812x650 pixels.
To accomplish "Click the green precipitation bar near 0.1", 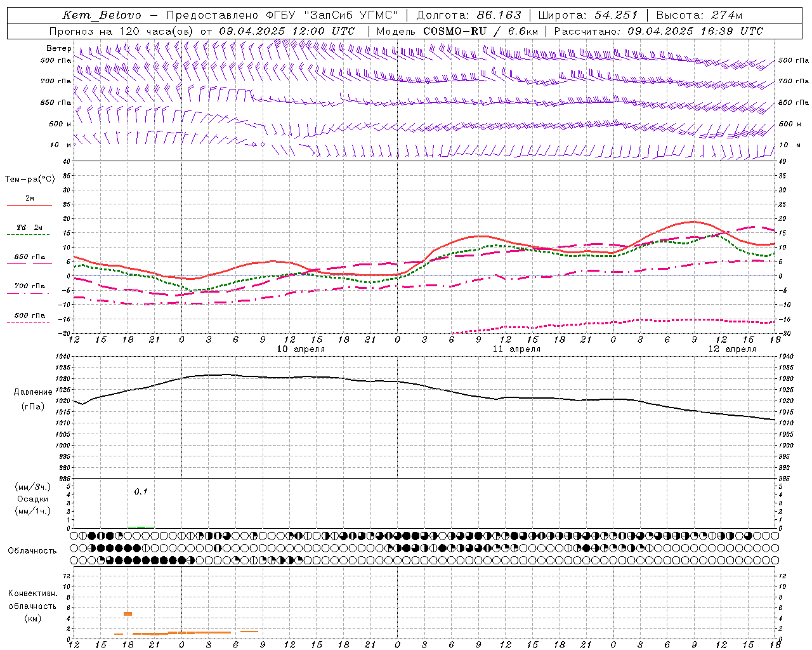I will click(140, 527).
